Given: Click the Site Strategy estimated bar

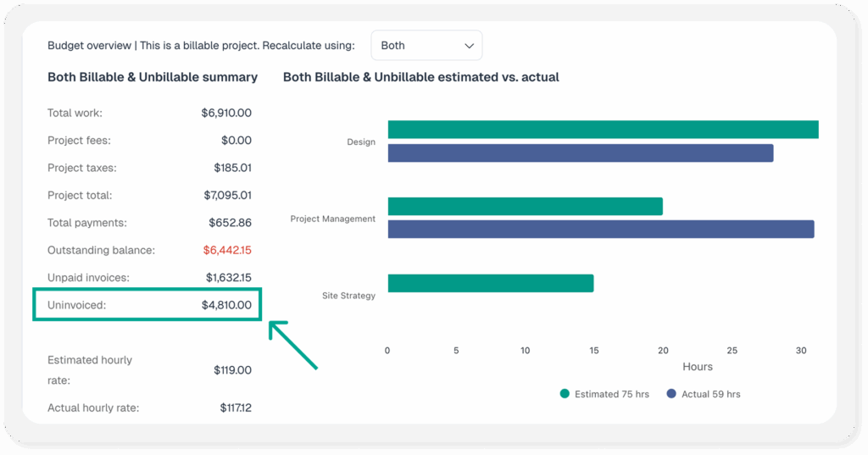Looking at the screenshot, I should point(490,284).
